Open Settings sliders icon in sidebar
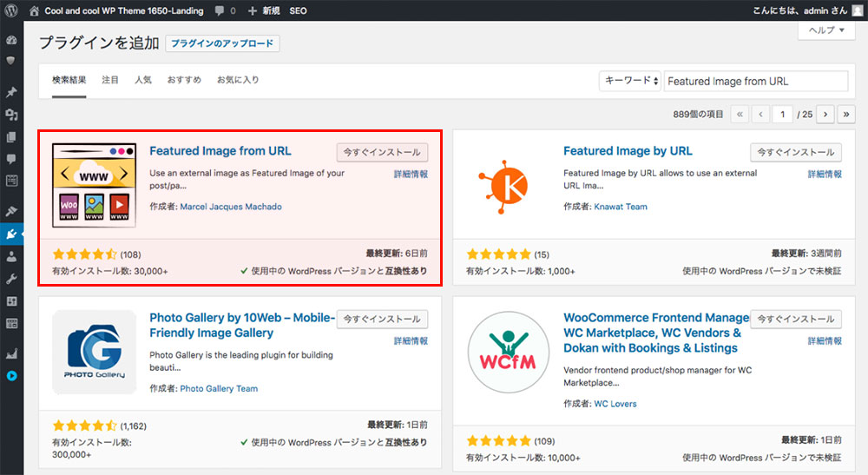Screen dimensions: 868x475 [11, 301]
